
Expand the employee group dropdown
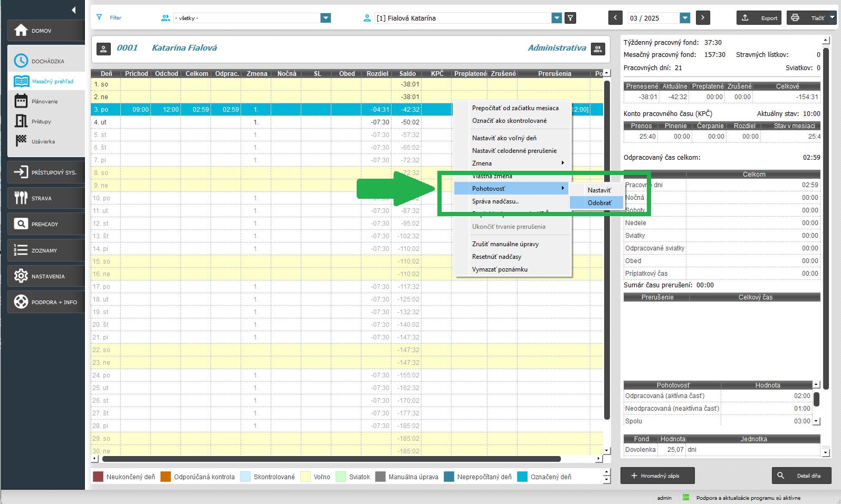(x=326, y=18)
